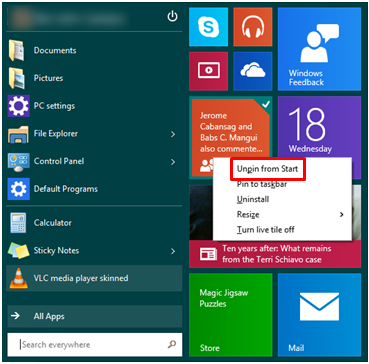This screenshot has width=369, height=364.
Task: Click the Control Panel icon
Action: (18, 162)
